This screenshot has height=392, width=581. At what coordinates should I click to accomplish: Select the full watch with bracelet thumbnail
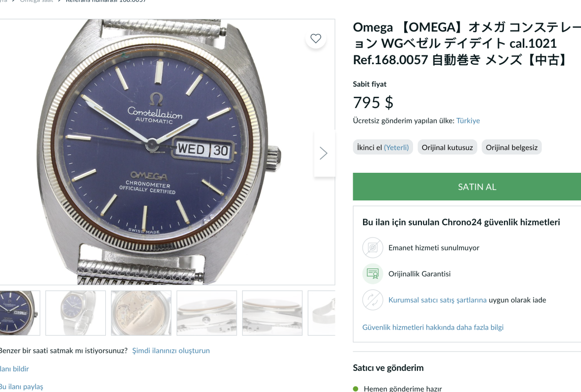76,313
